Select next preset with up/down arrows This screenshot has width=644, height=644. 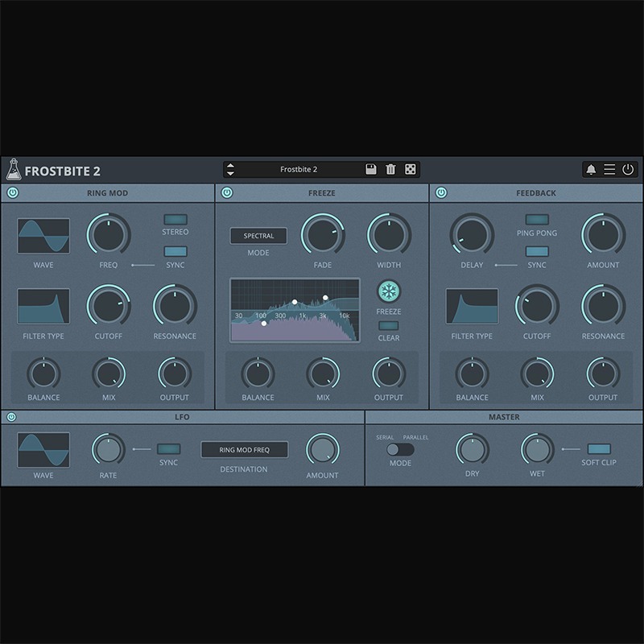point(230,169)
